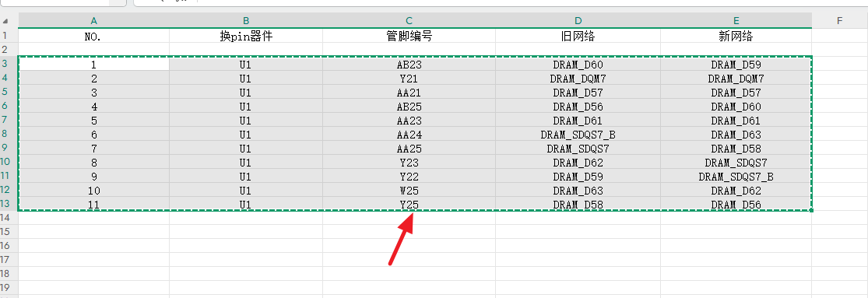Screen dimensions: 868x298
Task: Click old network cell DRAM_D59 in row 11
Action: tap(578, 177)
